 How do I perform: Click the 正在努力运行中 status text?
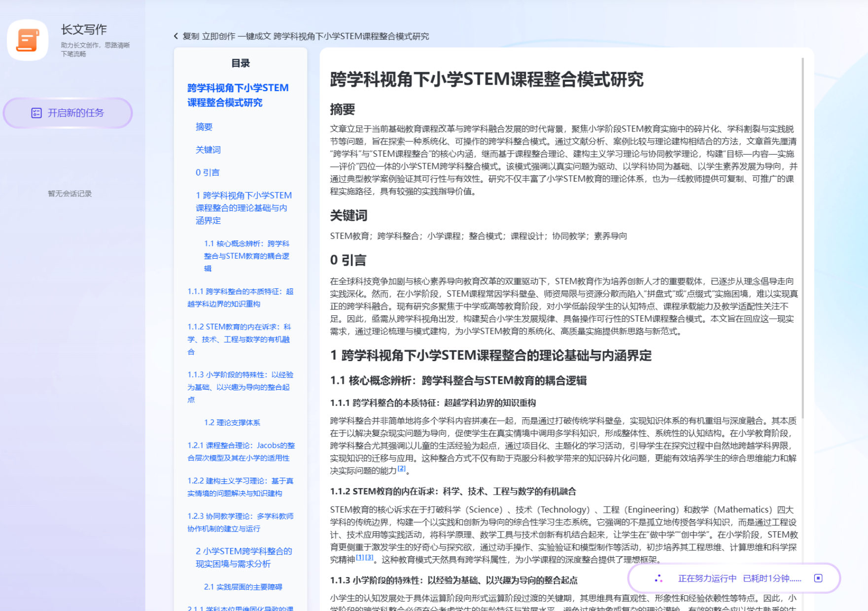point(707,578)
